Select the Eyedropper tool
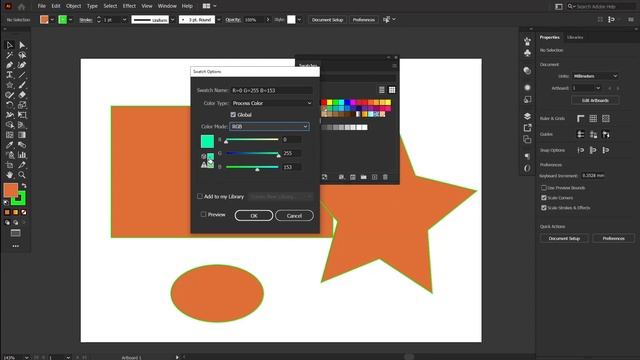The image size is (640, 360). tap(9, 145)
